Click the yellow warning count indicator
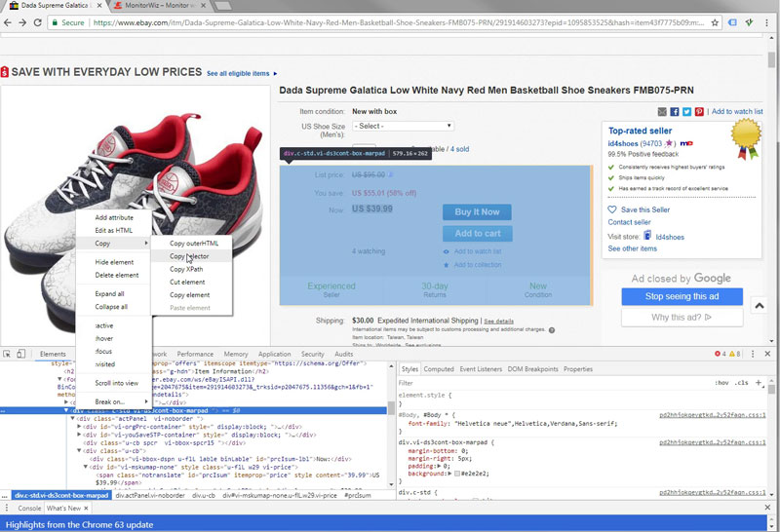780x532 pixels. tap(735, 354)
